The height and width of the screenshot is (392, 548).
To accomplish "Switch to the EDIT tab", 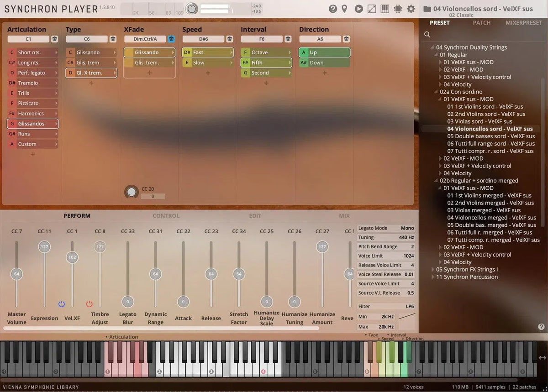I will tap(255, 215).
